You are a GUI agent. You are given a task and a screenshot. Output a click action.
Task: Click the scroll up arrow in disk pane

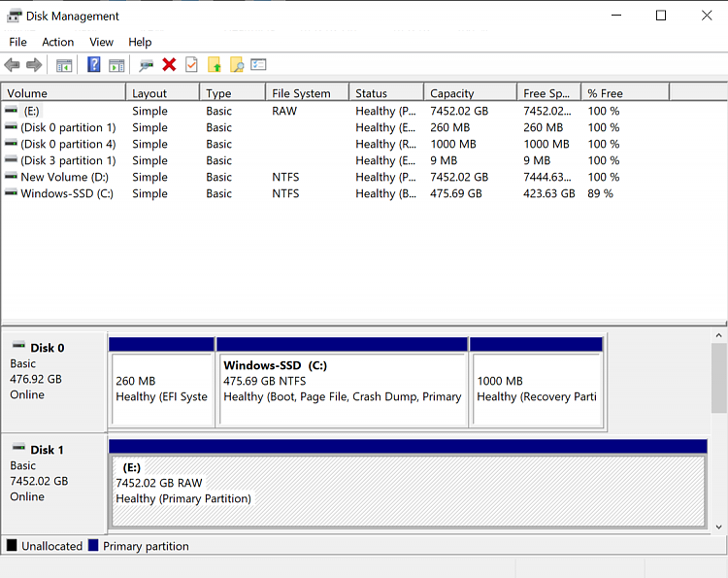point(718,335)
